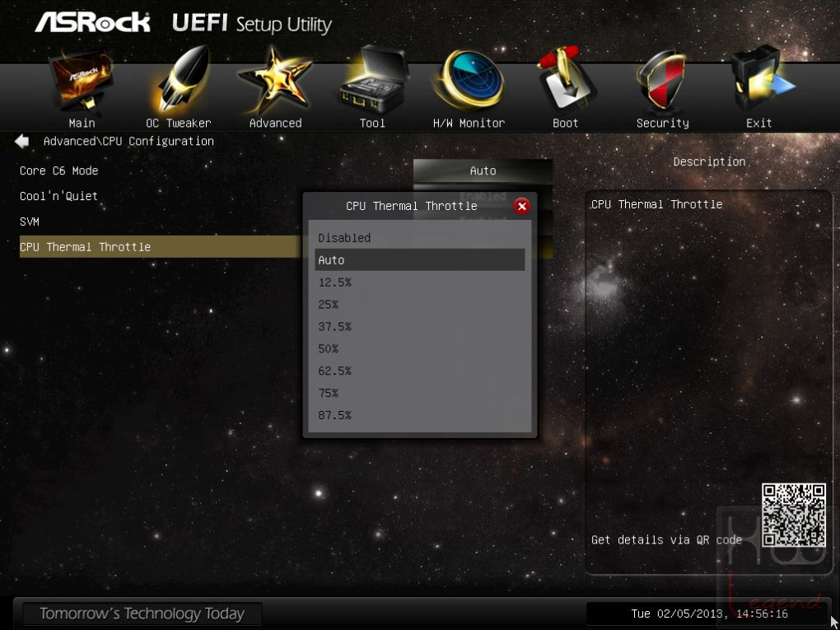Click the Exit tab label
This screenshot has height=630, width=840.
(x=759, y=124)
